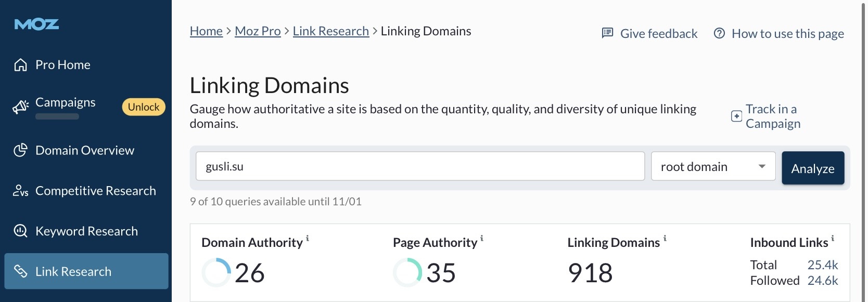Click the Give feedback speech icon
Screen dimensions: 868x302
tap(607, 33)
